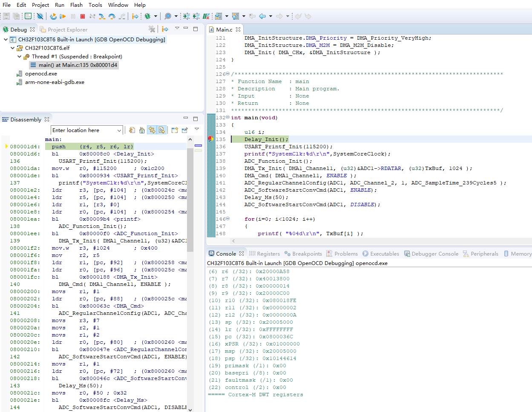Viewport: 532px width, 412px height.
Task: Toggle Link with Active Debug Context
Action: (x=152, y=130)
